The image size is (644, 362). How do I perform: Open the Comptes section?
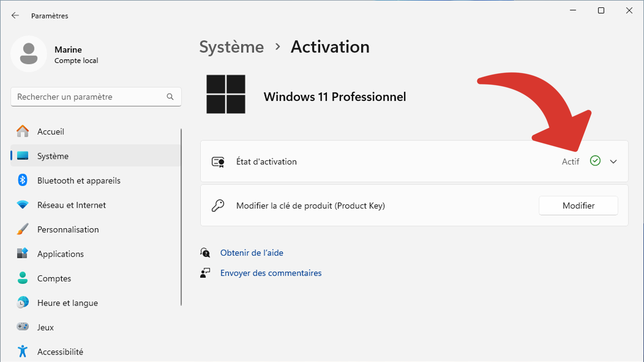95,278
